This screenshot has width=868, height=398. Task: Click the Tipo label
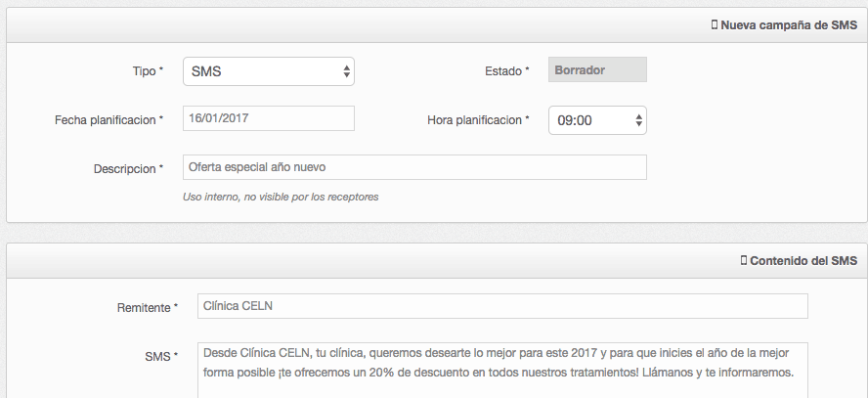(148, 71)
